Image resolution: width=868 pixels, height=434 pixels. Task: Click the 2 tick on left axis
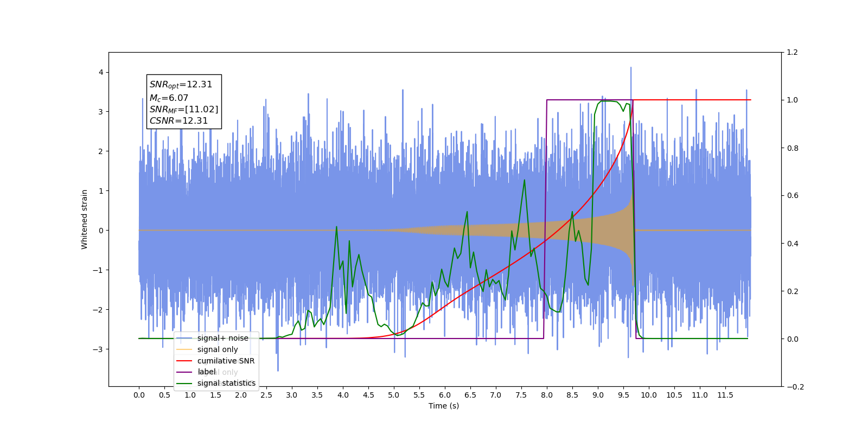pyautogui.click(x=101, y=151)
